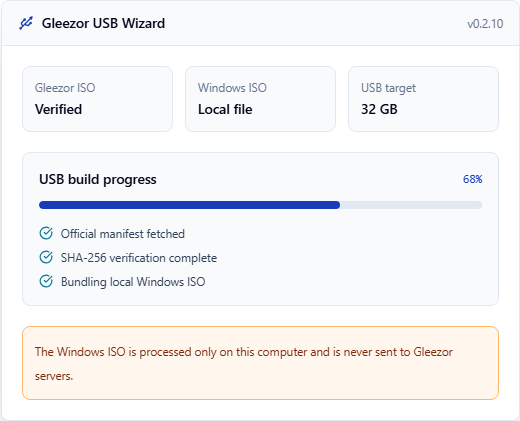Click the Local file value text
Image resolution: width=520 pixels, height=421 pixels.
pyautogui.click(x=225, y=109)
